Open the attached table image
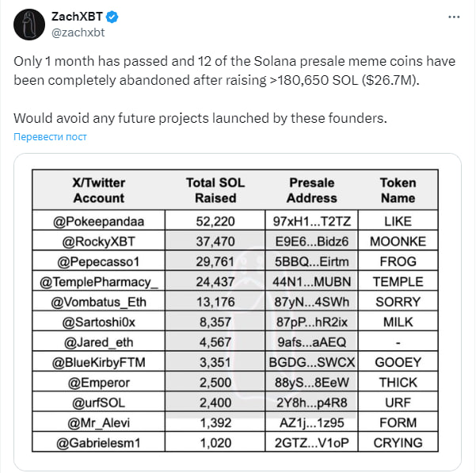 [238, 312]
